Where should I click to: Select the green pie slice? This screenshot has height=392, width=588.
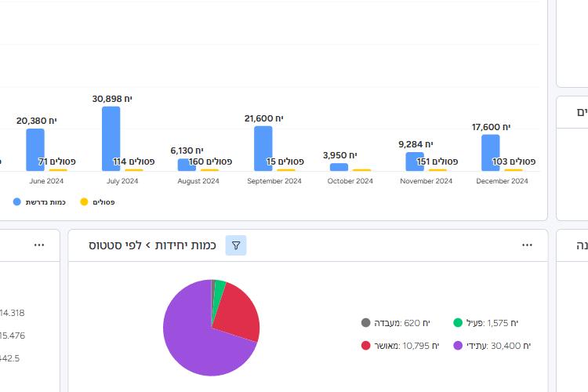220,286
